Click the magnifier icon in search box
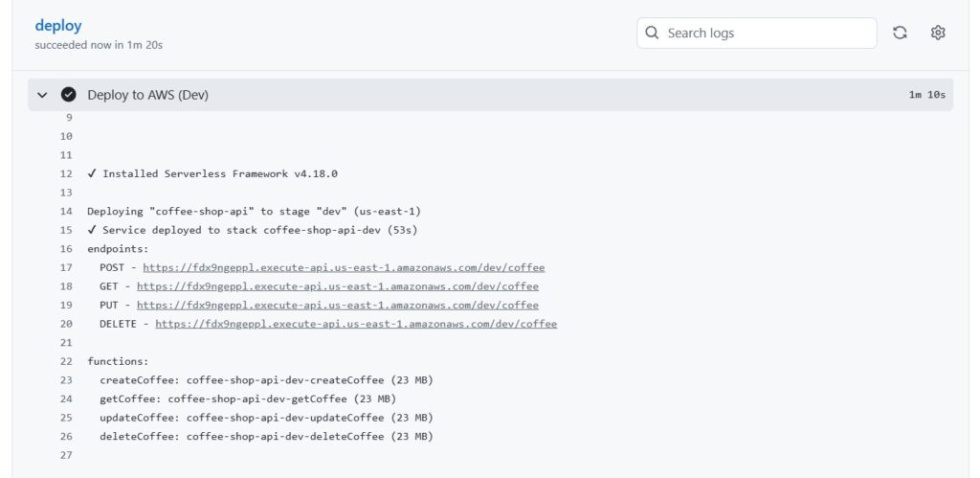Image resolution: width=980 pixels, height=478 pixels. coord(652,34)
